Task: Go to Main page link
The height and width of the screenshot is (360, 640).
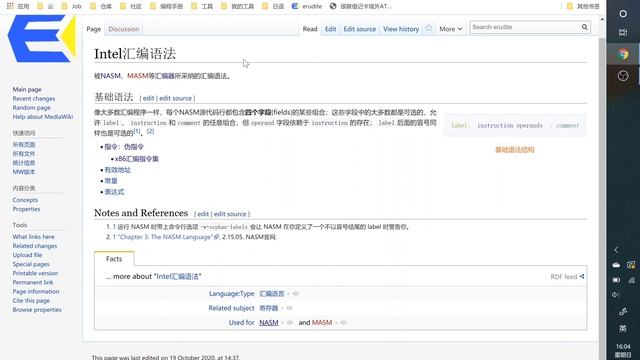Action: coord(27,89)
